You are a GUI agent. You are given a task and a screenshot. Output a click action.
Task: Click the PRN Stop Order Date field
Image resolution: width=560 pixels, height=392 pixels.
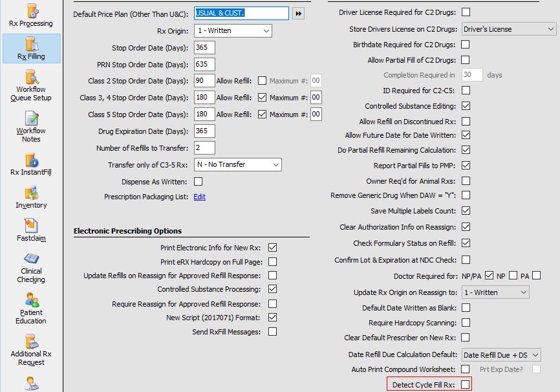click(204, 64)
